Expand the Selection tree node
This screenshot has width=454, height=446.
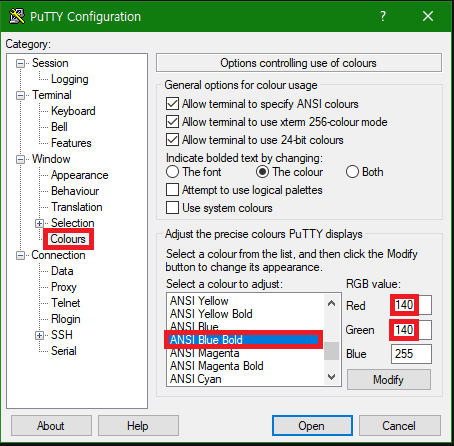pos(40,223)
